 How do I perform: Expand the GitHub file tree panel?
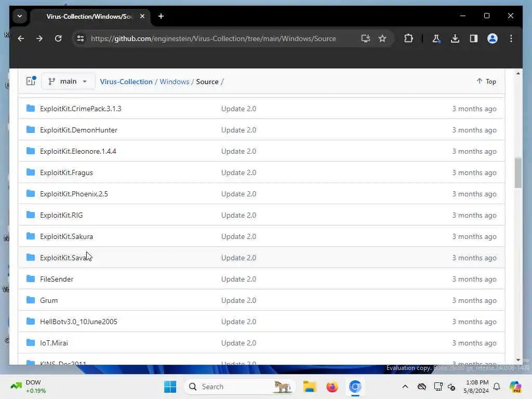click(x=31, y=81)
